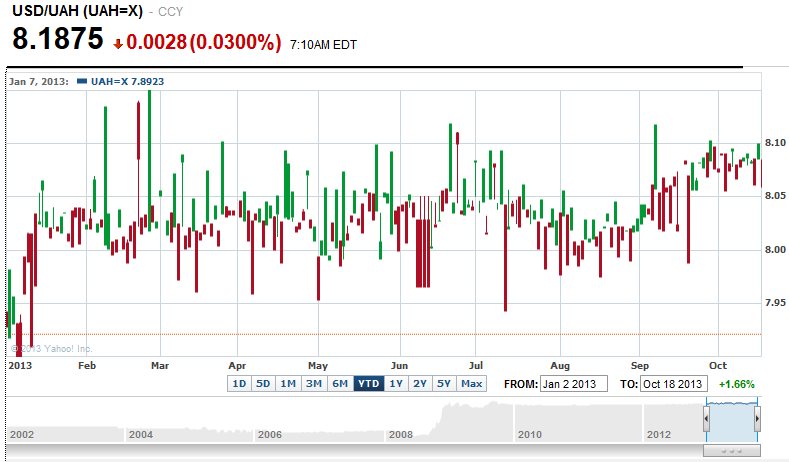Screen dimensions: 789x462
Task: Select the 5D range button
Action: [263, 384]
